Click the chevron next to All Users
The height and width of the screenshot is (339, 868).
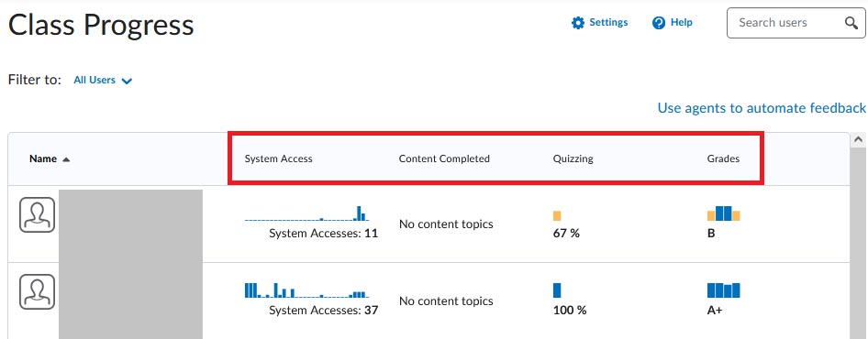tap(127, 82)
